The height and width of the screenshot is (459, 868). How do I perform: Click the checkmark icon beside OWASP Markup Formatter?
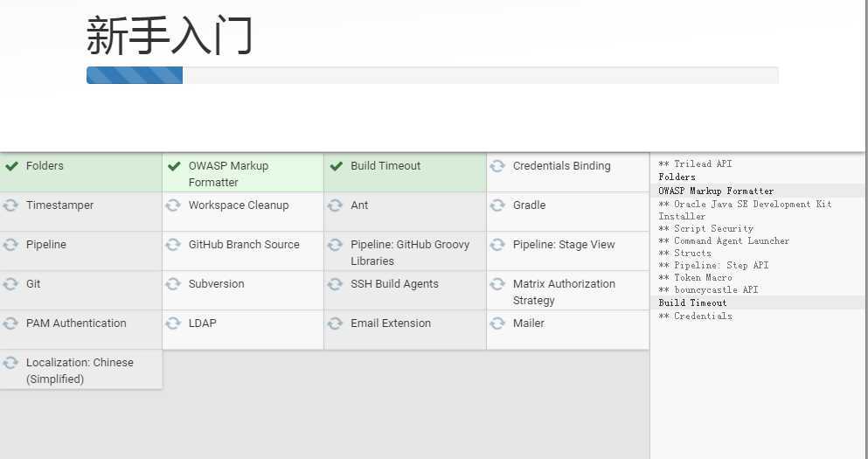tap(174, 165)
